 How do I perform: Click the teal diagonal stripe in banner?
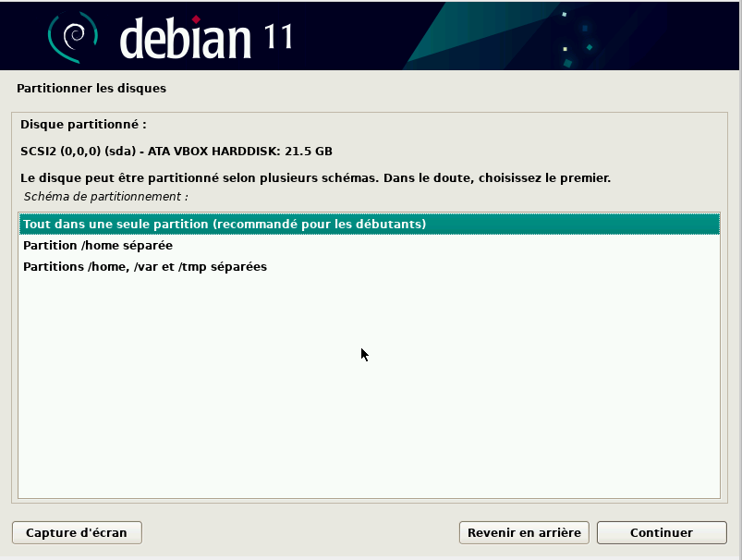(444, 42)
